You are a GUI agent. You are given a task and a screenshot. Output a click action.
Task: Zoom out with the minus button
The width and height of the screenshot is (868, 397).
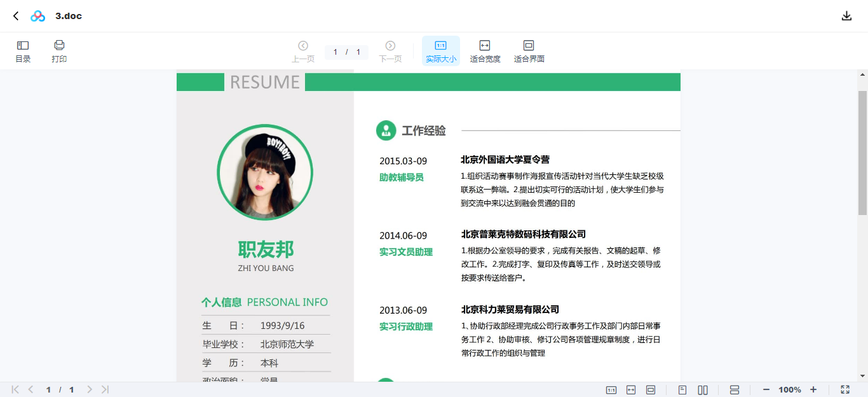tap(766, 389)
